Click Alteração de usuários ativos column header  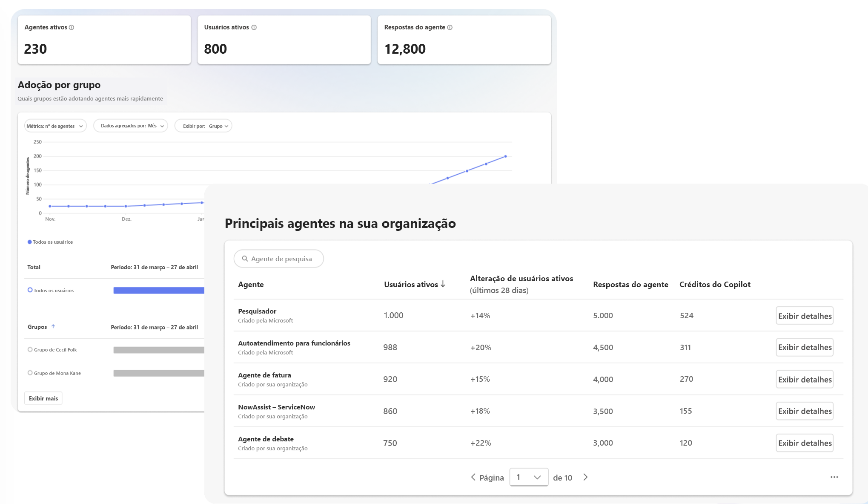point(521,284)
